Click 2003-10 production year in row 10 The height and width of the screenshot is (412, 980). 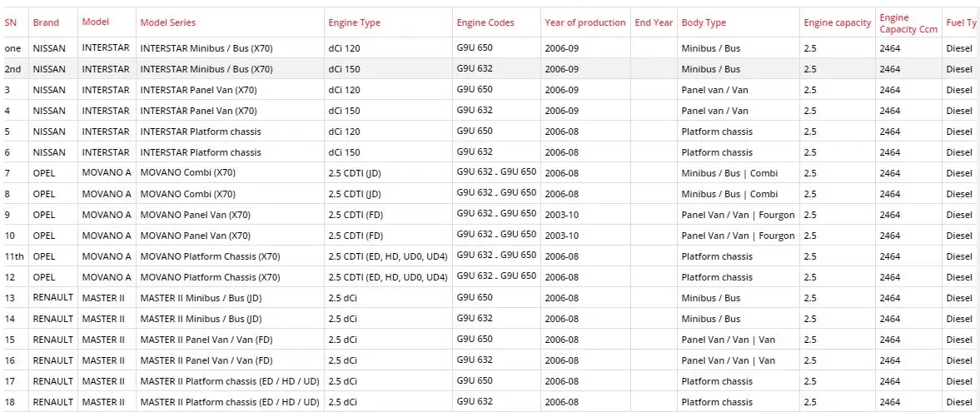(562, 236)
